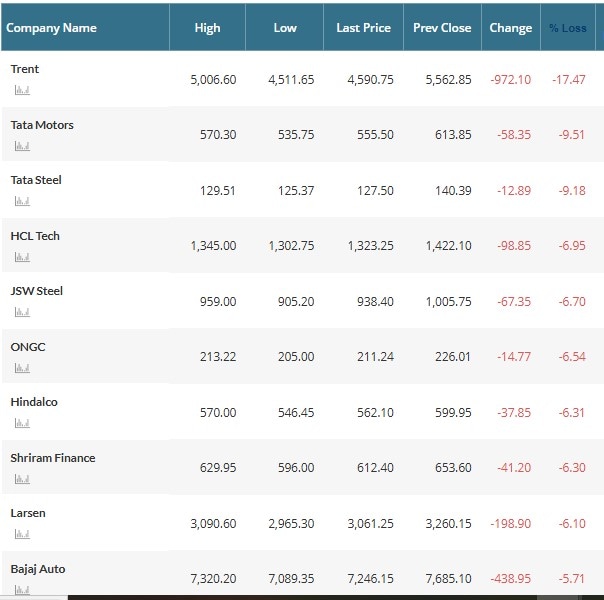The height and width of the screenshot is (600, 604).
Task: Sort by the Company Name header
Action: coord(51,28)
